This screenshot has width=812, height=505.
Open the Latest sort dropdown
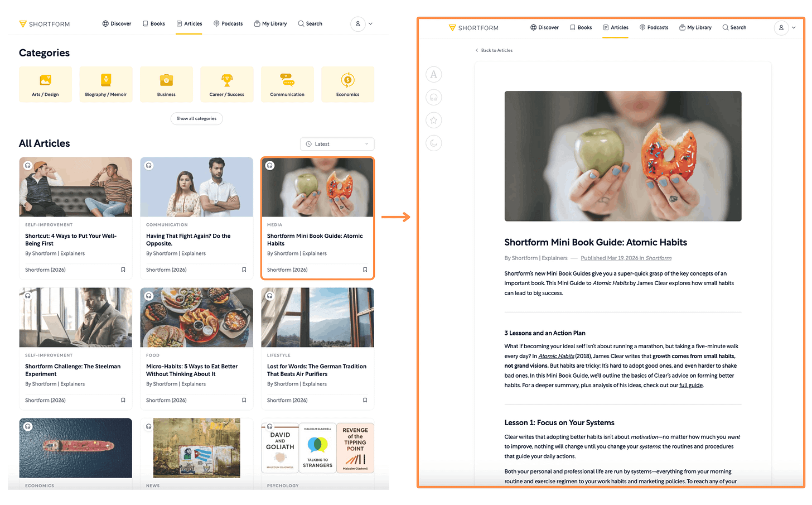tap(337, 144)
